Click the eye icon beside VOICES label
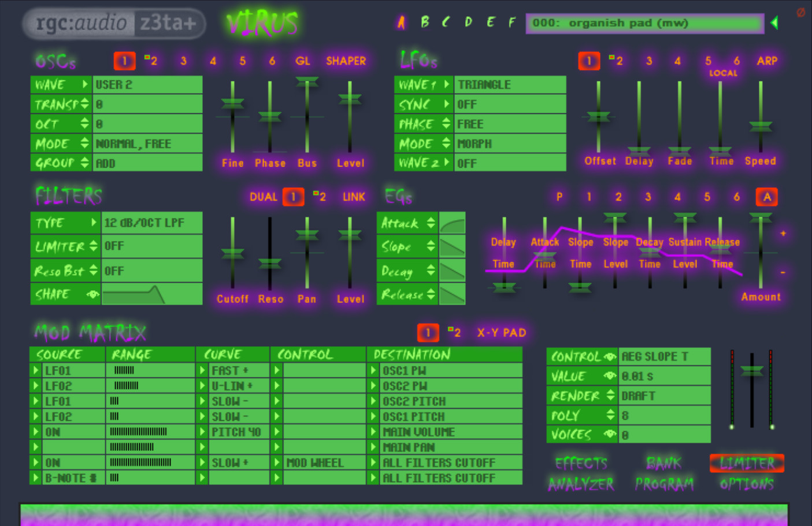Screen dimensions: 812x526 [x=610, y=434]
